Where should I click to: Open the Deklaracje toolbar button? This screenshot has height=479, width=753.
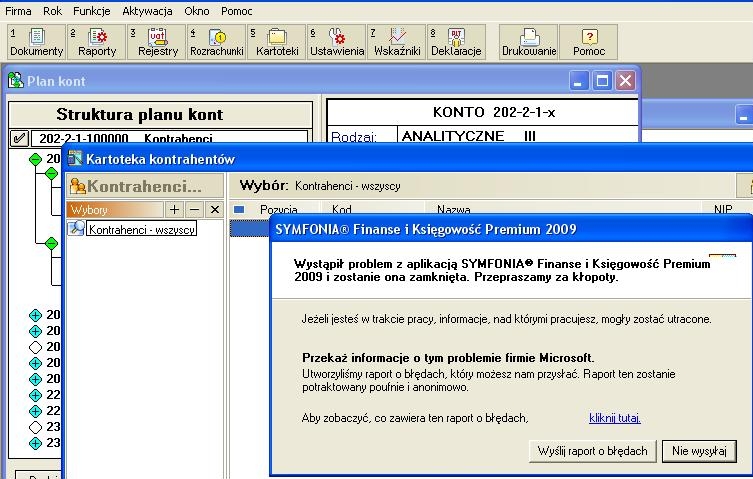tap(457, 42)
